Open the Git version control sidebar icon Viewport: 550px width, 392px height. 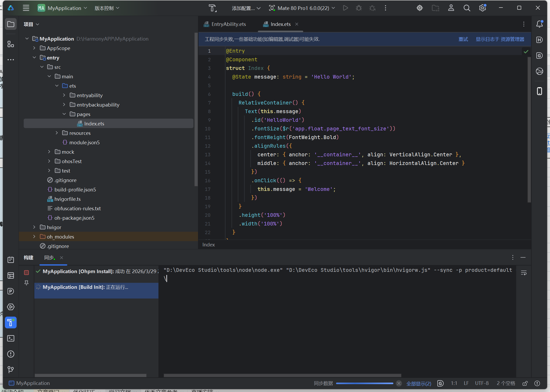point(11,369)
